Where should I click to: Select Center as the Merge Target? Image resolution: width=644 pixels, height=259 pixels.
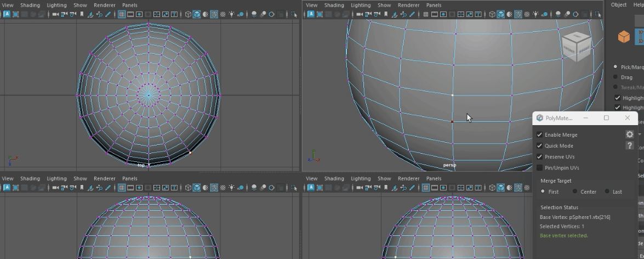[575, 192]
